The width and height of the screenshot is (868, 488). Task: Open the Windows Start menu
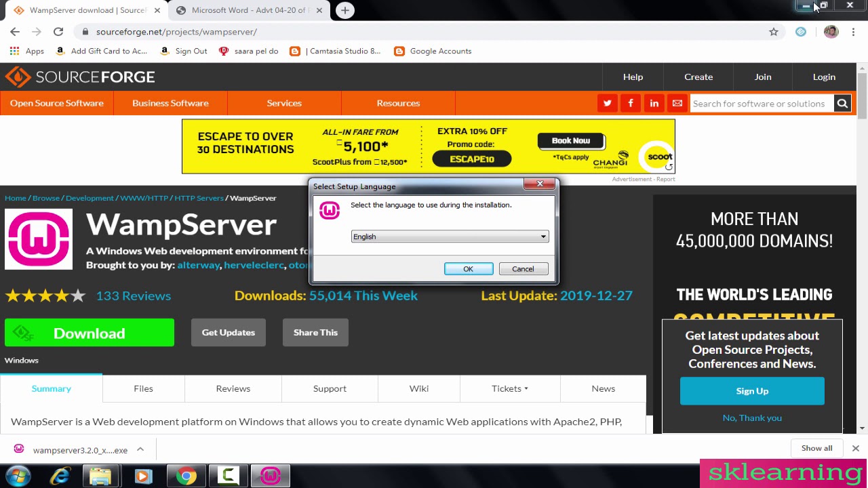tap(18, 476)
